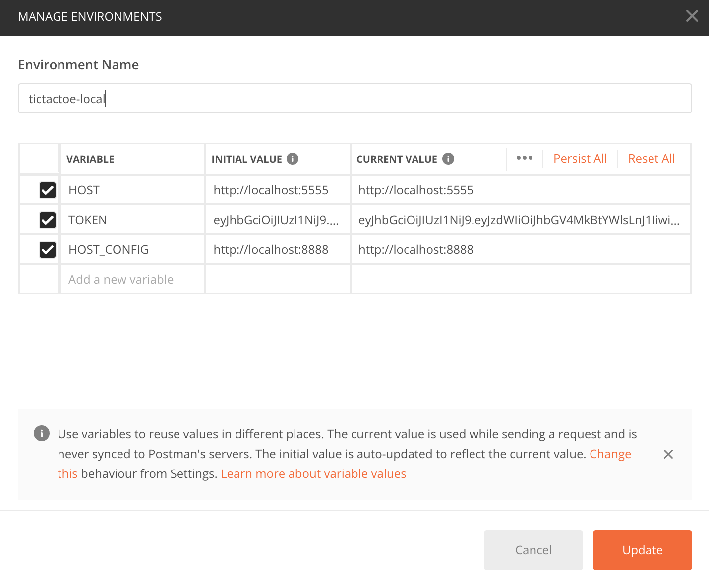Image resolution: width=709 pixels, height=588 pixels.
Task: Click the empty current value cell in new row
Action: pos(521,279)
